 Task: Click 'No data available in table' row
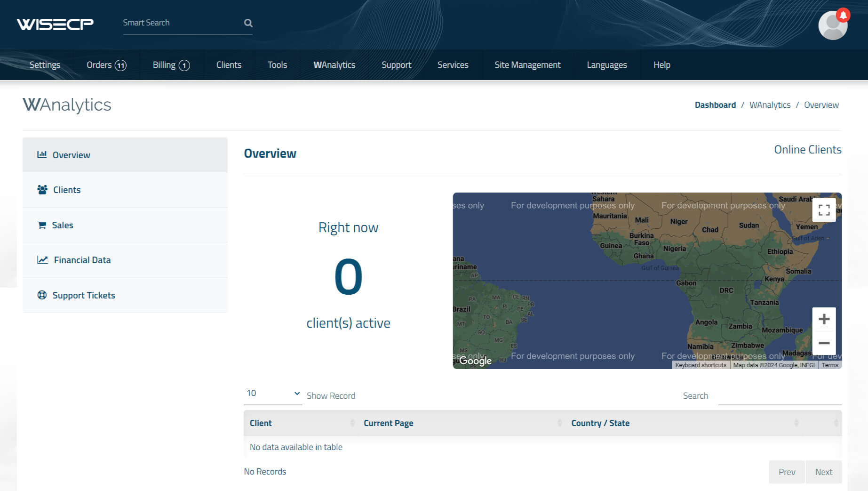(x=542, y=447)
